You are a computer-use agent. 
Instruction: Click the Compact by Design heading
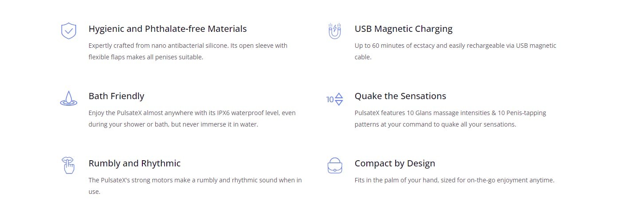click(395, 163)
